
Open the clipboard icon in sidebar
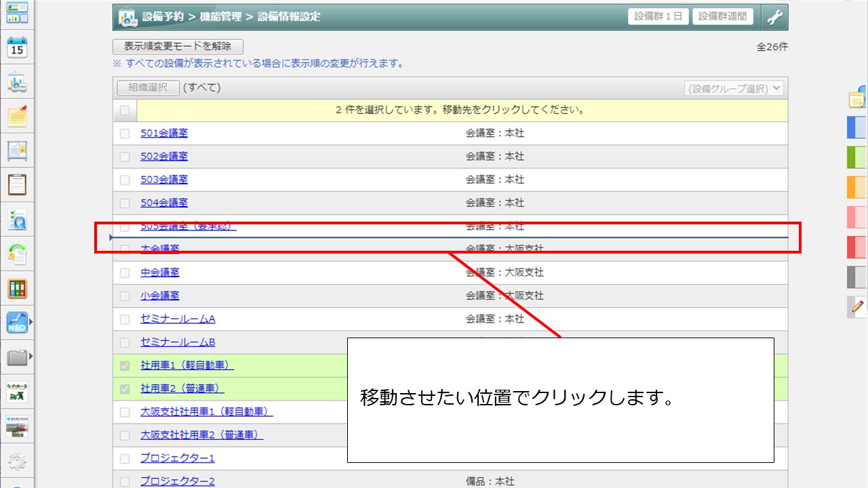[x=17, y=184]
